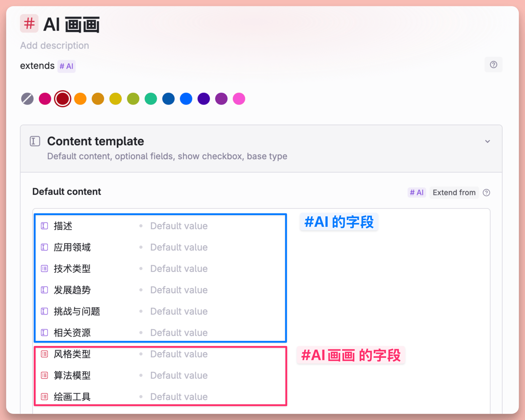Click Add description placeholder text
Viewport: 525px width, 420px height.
[x=55, y=45]
